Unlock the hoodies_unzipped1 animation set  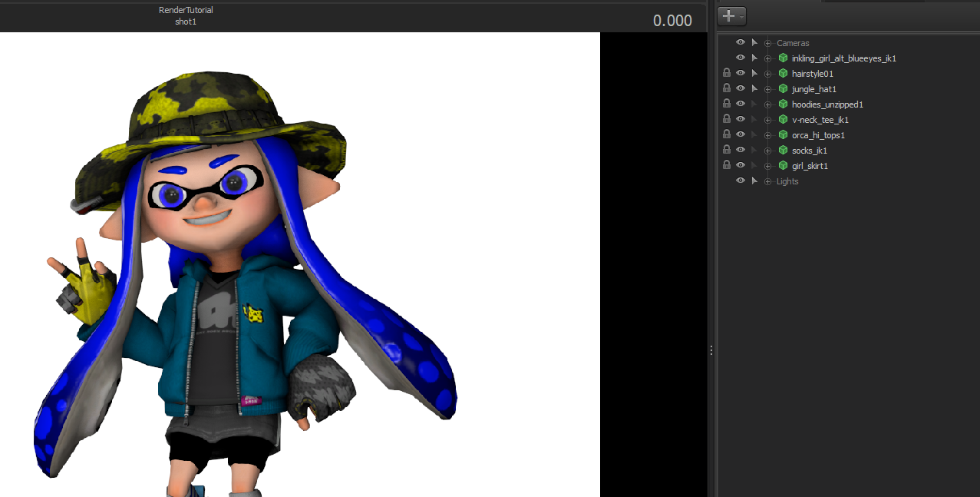tap(727, 104)
